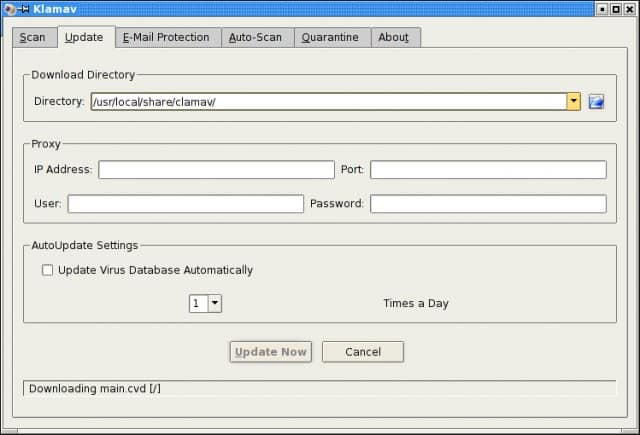Click into the proxy User field
640x435 pixels.
185,204
